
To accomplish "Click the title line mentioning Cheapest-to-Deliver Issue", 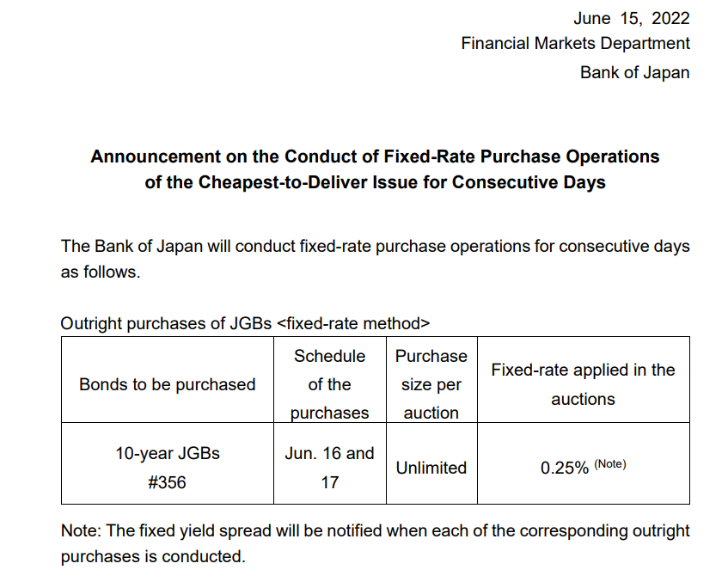I will coord(375,182).
